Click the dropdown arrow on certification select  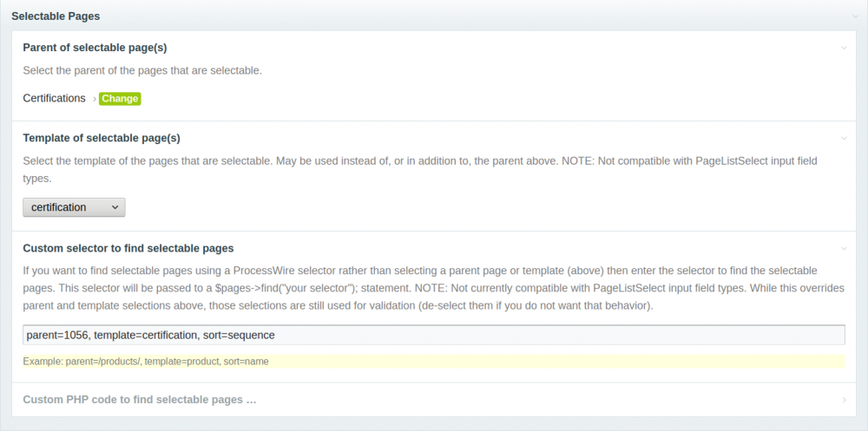click(115, 207)
